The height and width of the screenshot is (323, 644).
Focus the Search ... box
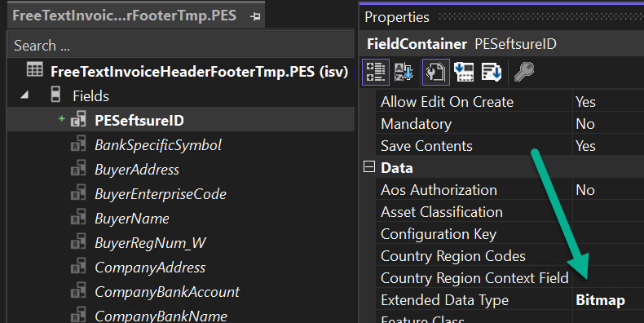pyautogui.click(x=181, y=45)
